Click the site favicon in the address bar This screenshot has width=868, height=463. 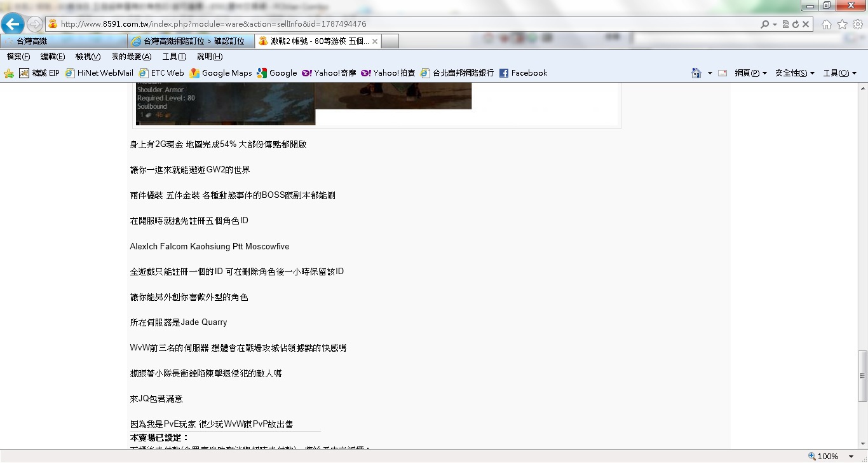click(53, 24)
